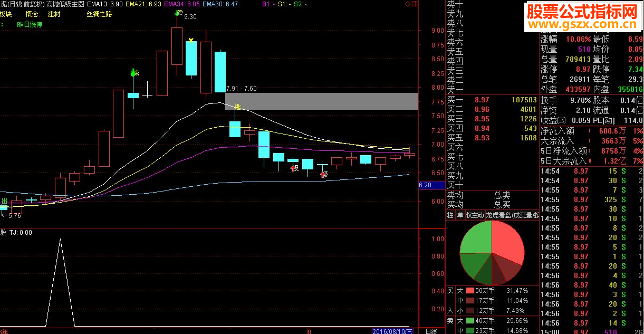Viewport: 644px width, 334px height.
Task: Click the right red arrow 吸 signal
Action: [x=324, y=174]
